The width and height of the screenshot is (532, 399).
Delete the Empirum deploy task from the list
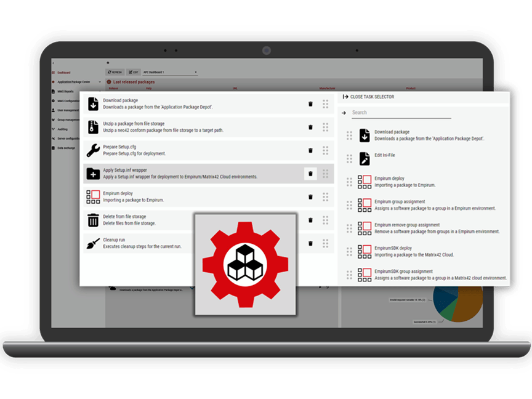(310, 197)
